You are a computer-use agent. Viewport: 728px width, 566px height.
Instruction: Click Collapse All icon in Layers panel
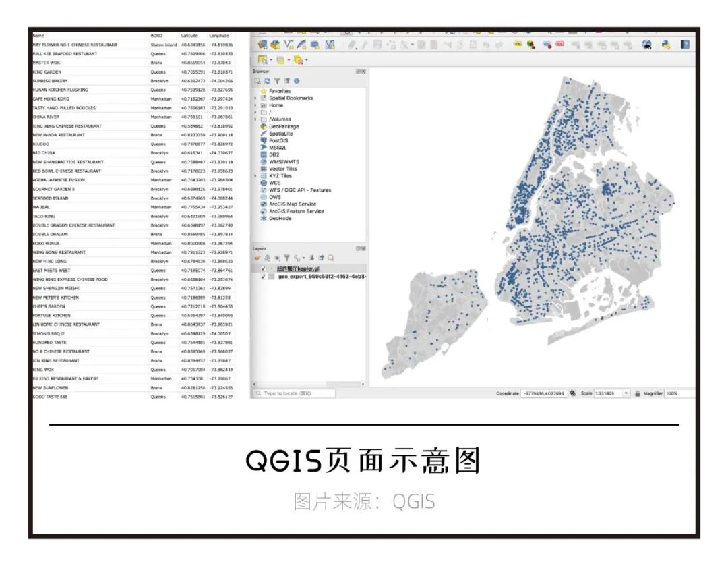(x=322, y=258)
